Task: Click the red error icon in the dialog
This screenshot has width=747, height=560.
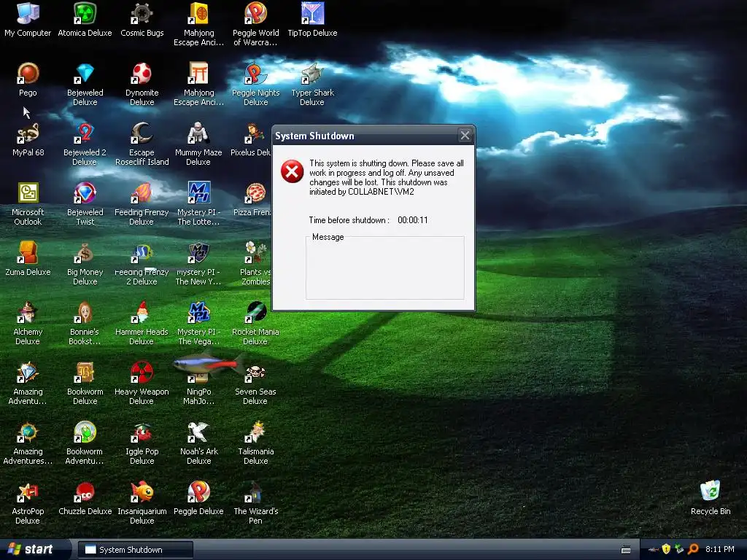Action: click(x=292, y=171)
